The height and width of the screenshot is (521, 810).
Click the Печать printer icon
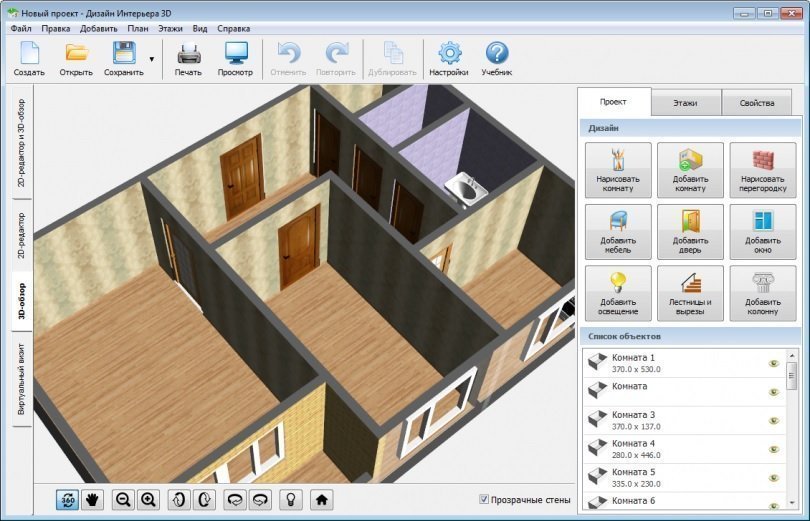(x=188, y=59)
